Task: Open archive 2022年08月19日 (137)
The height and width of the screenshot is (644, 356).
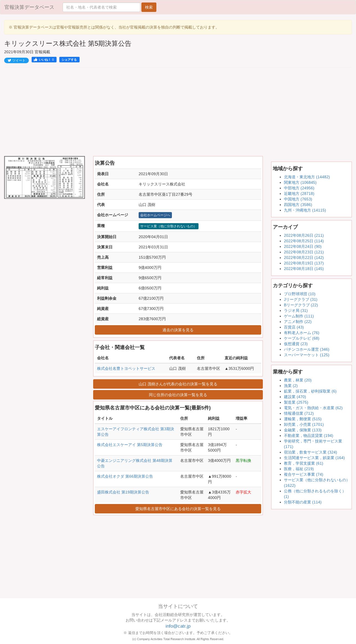Action: (304, 263)
